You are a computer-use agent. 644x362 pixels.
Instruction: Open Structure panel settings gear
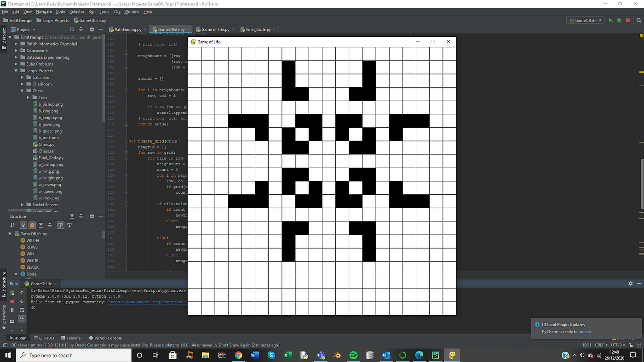point(92,216)
